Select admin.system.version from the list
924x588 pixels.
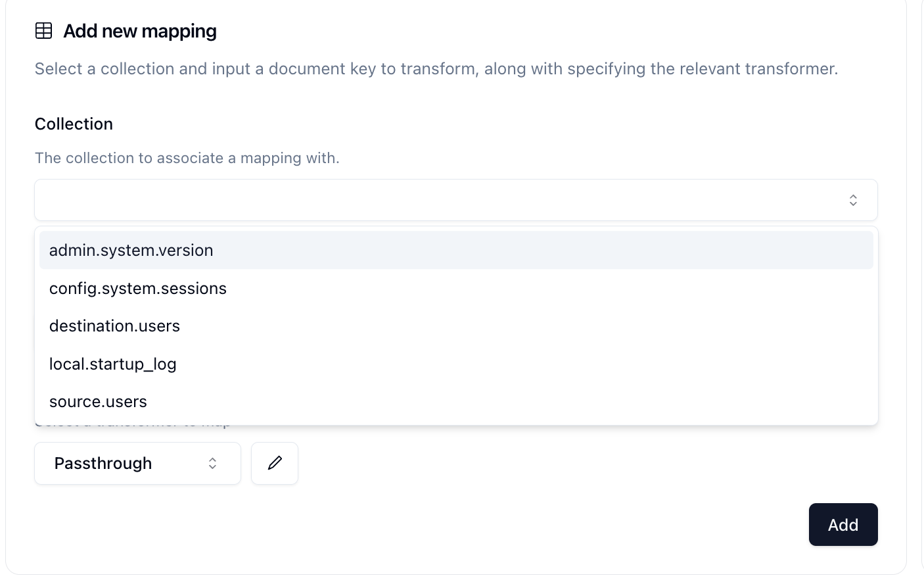pyautogui.click(x=456, y=250)
